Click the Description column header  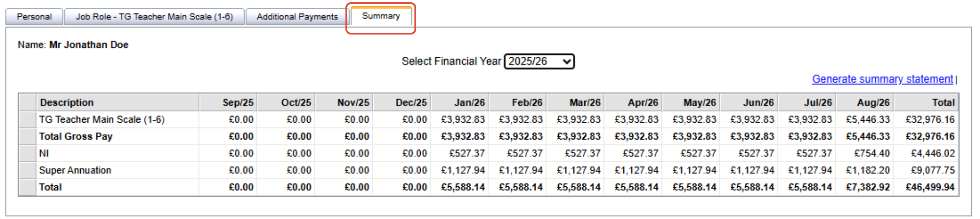(x=67, y=103)
